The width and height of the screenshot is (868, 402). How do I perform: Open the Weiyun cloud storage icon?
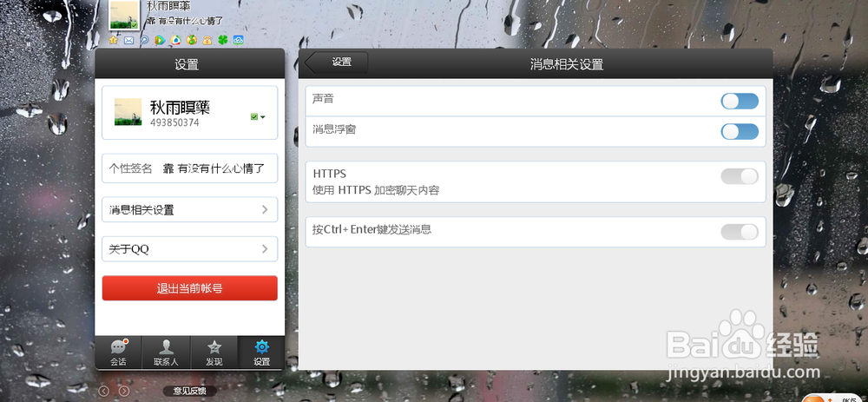tap(239, 40)
